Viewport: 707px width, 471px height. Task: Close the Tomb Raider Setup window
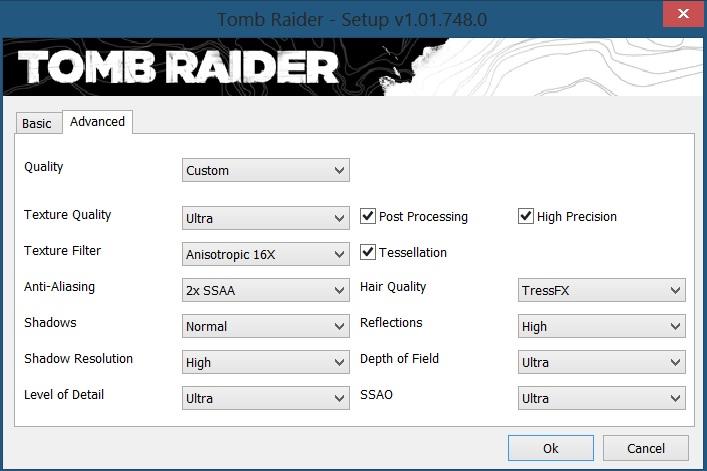pyautogui.click(x=683, y=14)
